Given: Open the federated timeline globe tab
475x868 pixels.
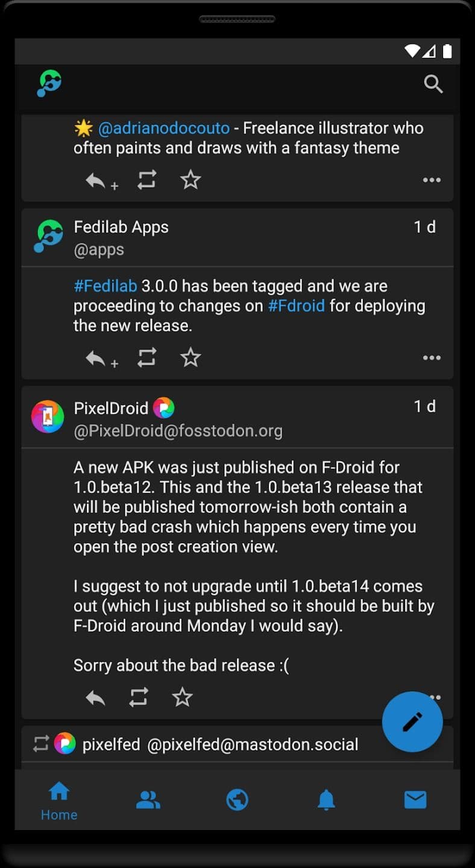Looking at the screenshot, I should [237, 800].
